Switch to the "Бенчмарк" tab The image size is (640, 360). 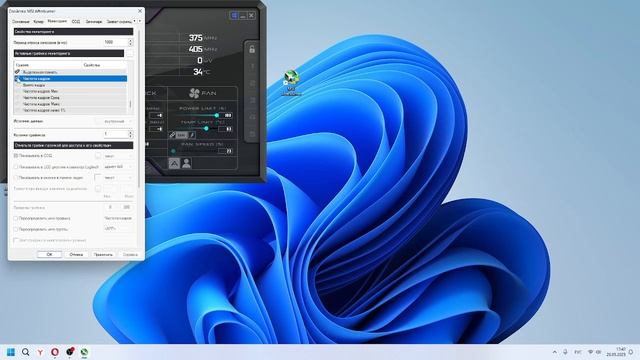(x=93, y=21)
